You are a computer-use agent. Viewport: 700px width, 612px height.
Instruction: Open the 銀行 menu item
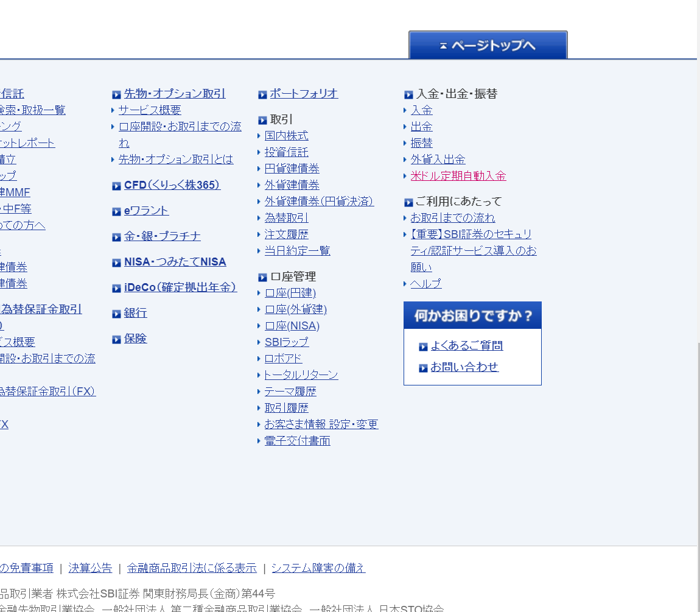135,312
